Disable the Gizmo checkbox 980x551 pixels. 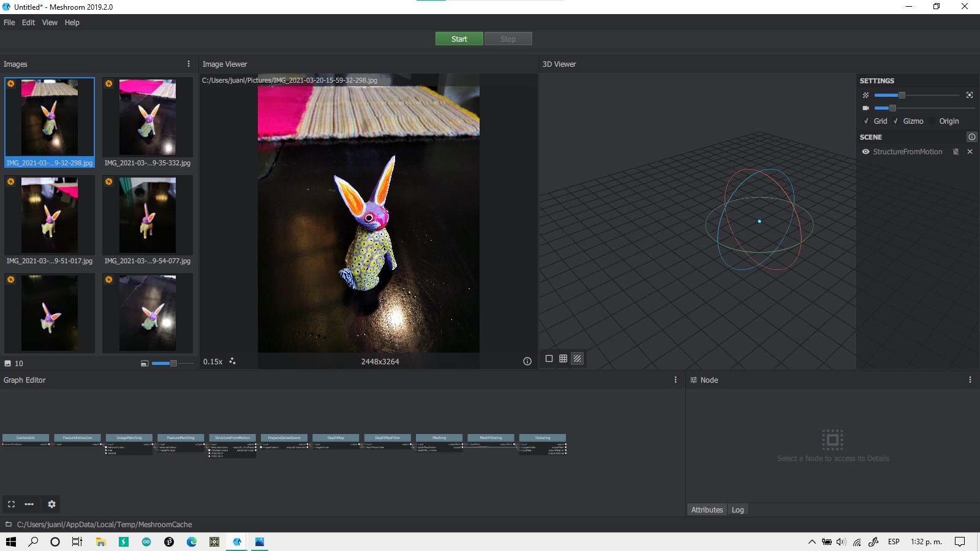(895, 121)
